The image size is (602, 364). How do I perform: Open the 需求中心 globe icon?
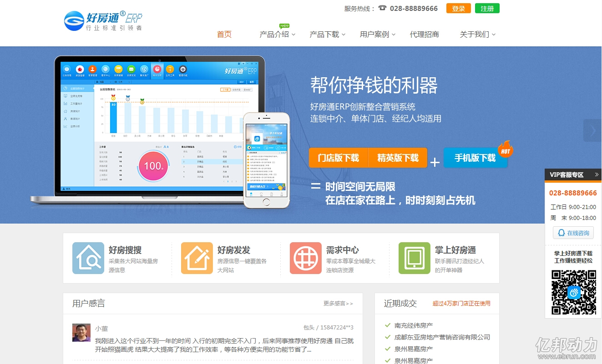click(x=306, y=258)
